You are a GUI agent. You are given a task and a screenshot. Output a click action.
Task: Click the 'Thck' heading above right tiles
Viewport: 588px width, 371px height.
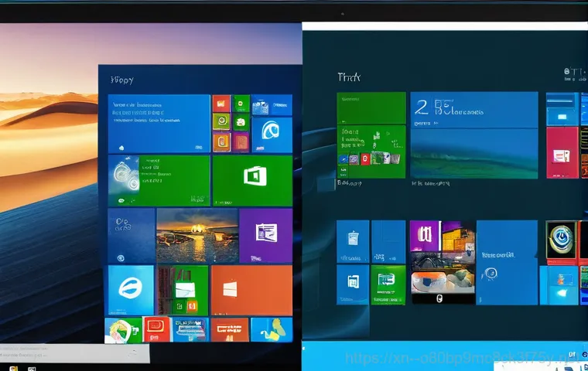pyautogui.click(x=350, y=77)
